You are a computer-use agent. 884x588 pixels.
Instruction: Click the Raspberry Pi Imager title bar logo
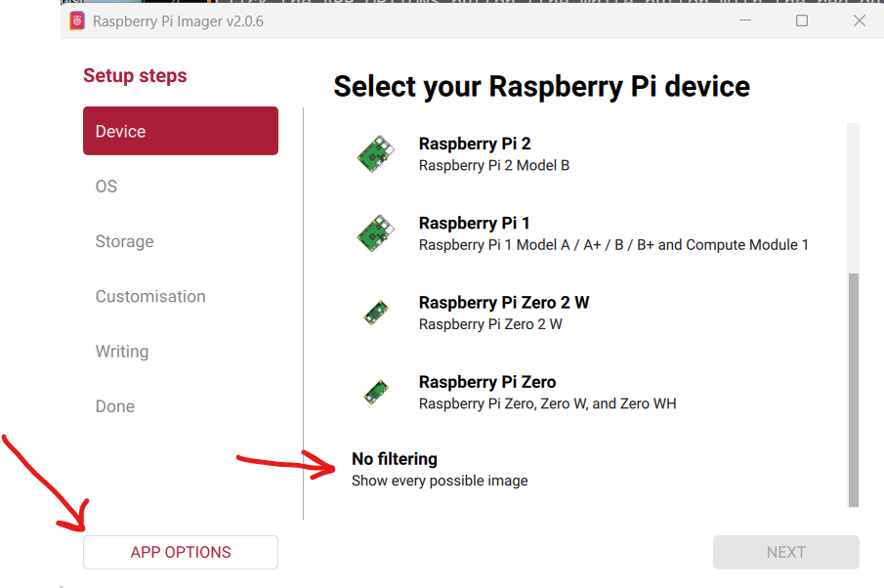pyautogui.click(x=77, y=21)
